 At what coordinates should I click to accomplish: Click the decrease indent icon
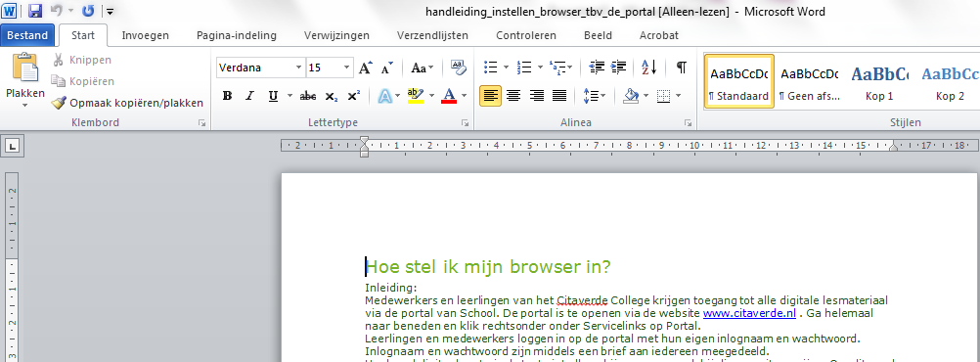tap(597, 67)
